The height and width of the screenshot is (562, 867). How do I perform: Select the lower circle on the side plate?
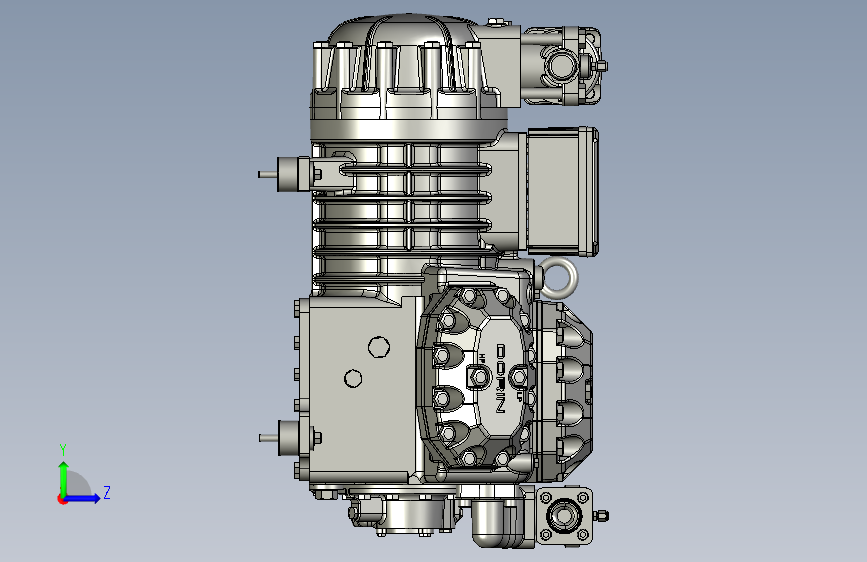353,378
